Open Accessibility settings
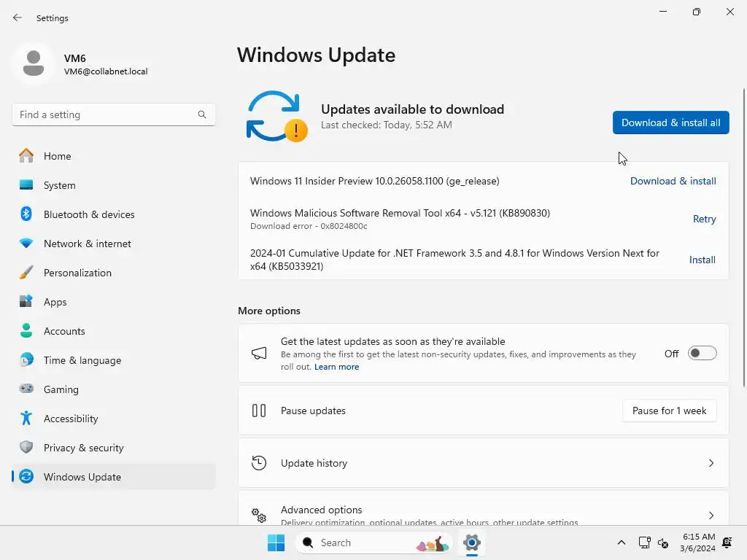 (x=113, y=418)
